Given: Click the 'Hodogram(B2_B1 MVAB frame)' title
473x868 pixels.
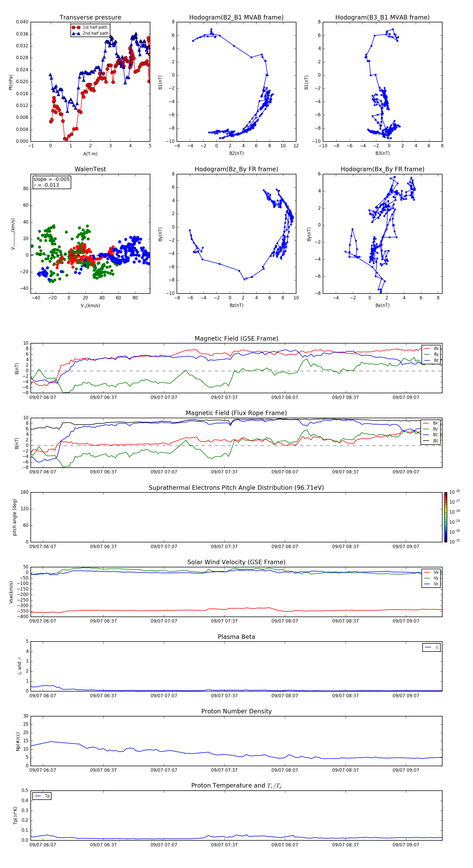Looking at the screenshot, I should click(236, 18).
